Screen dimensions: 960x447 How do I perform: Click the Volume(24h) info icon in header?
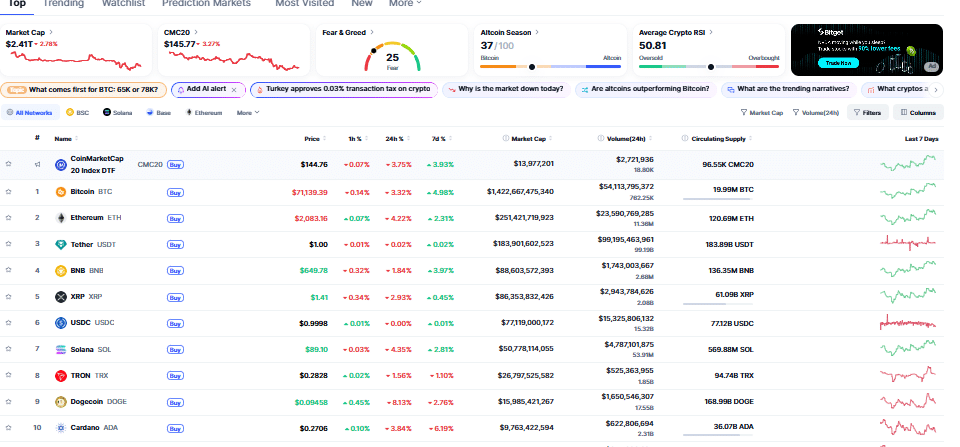point(601,138)
